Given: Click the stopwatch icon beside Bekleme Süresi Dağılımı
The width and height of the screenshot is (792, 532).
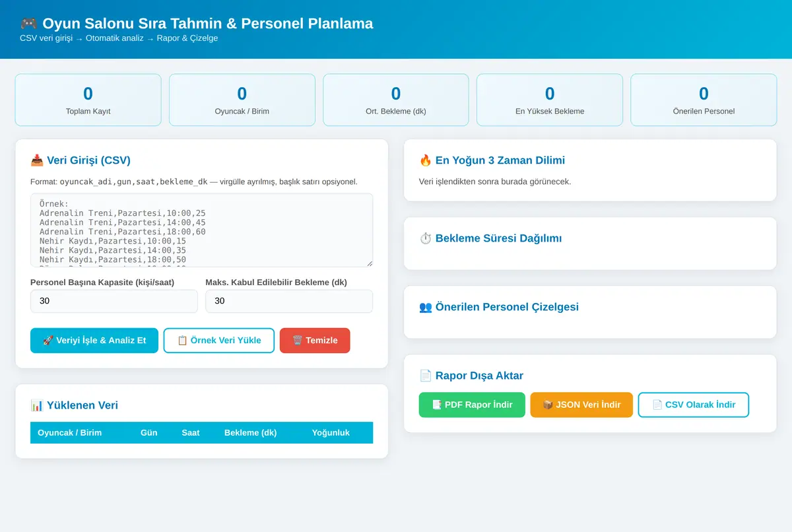Looking at the screenshot, I should (426, 238).
